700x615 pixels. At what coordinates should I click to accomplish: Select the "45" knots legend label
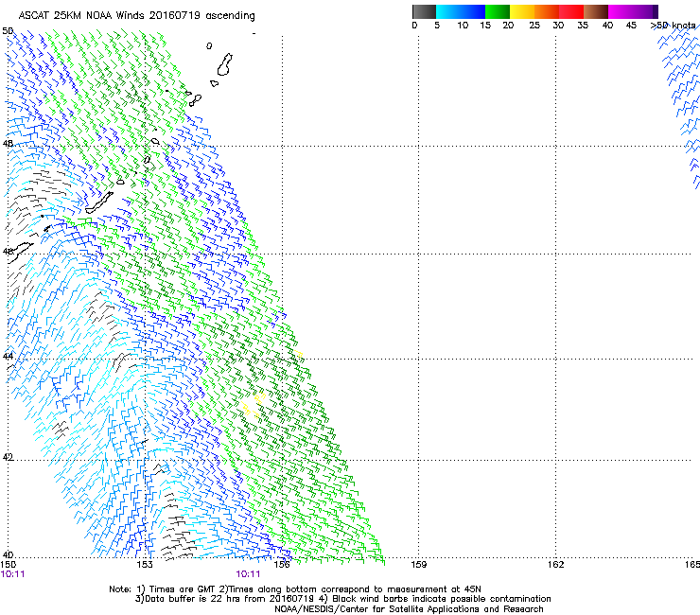631,26
